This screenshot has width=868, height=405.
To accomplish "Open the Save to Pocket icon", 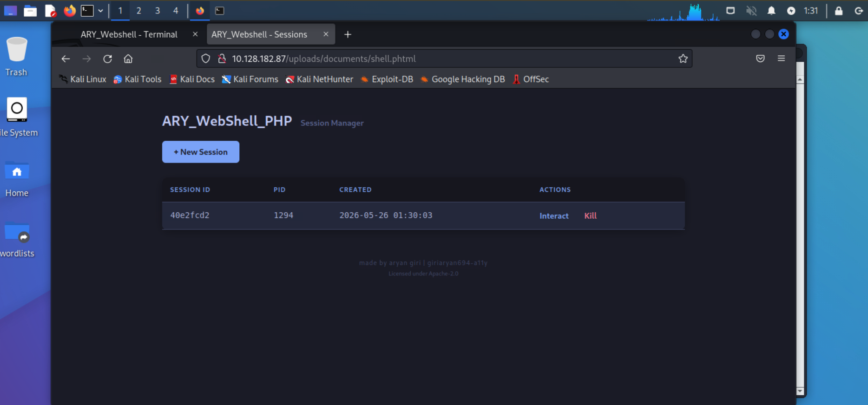I will point(760,59).
